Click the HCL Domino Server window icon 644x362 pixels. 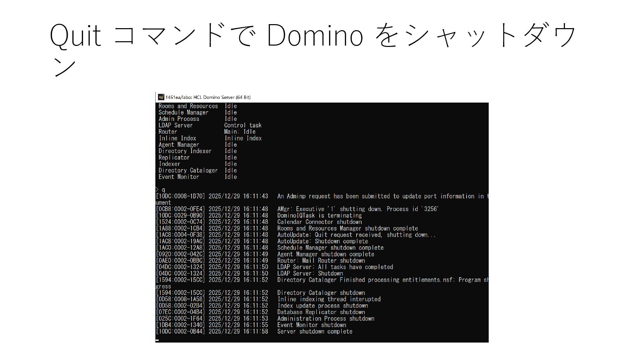pyautogui.click(x=161, y=97)
